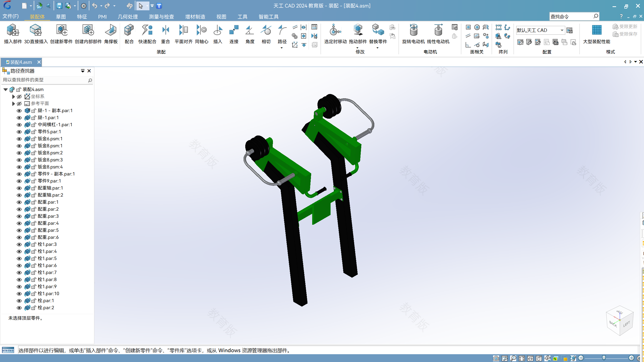The width and height of the screenshot is (644, 362).
Task: Select the 相切 tangent constraint
Action: coord(266,34)
